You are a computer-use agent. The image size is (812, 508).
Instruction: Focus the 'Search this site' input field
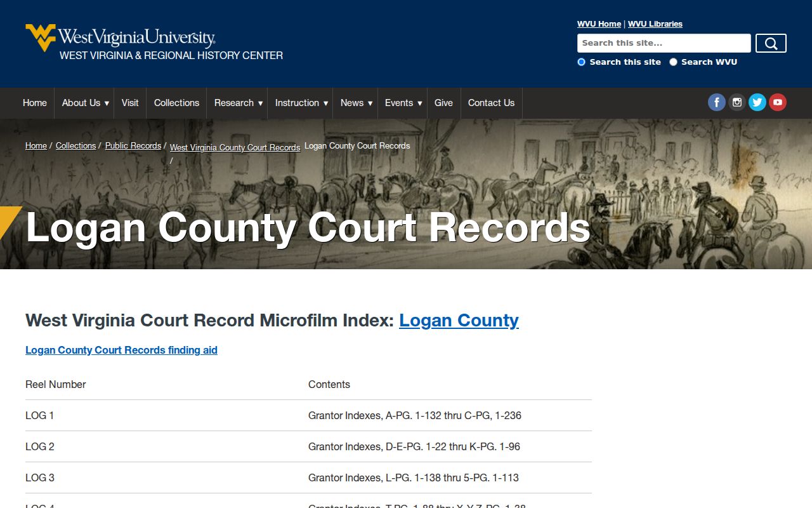coord(664,43)
